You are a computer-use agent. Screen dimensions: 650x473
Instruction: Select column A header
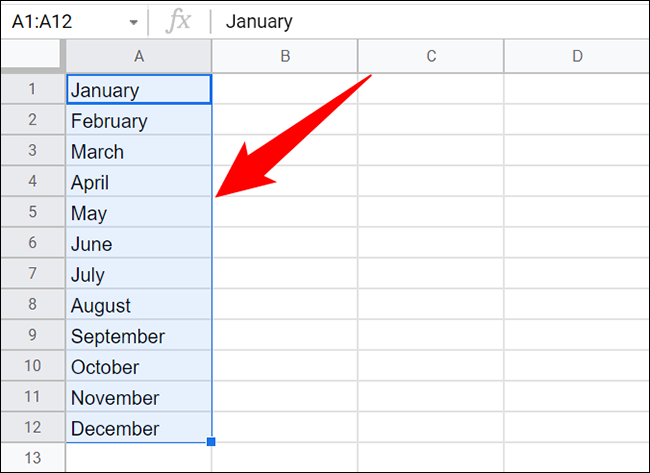[x=139, y=57]
